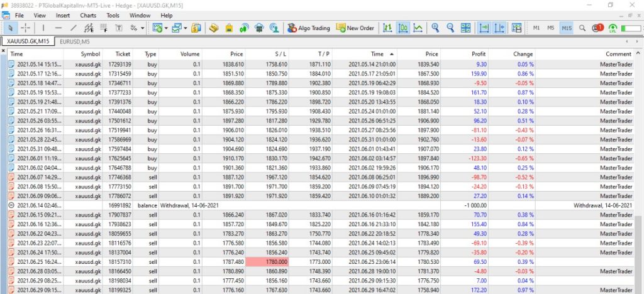The width and height of the screenshot is (644, 294).
Task: Click the search magnifier in toolbar
Action: point(582,28)
